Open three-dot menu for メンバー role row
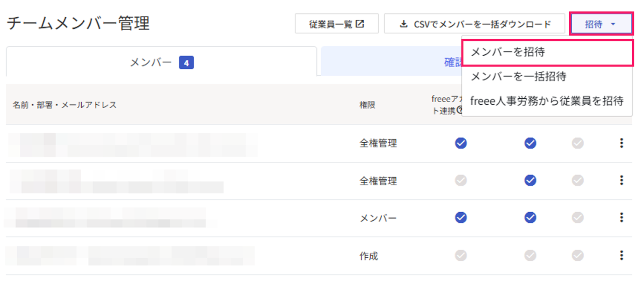This screenshot has height=284, width=644. click(621, 218)
